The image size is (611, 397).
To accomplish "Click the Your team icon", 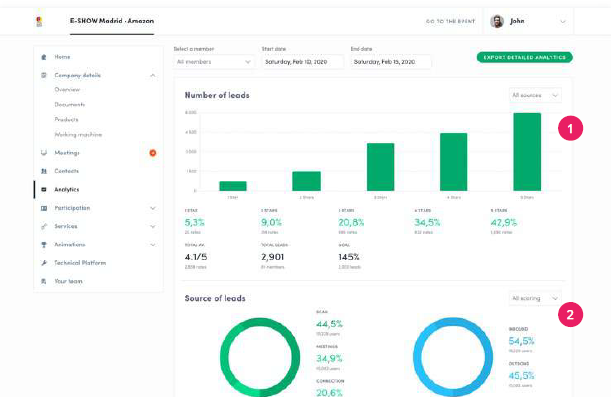I will [x=44, y=281].
